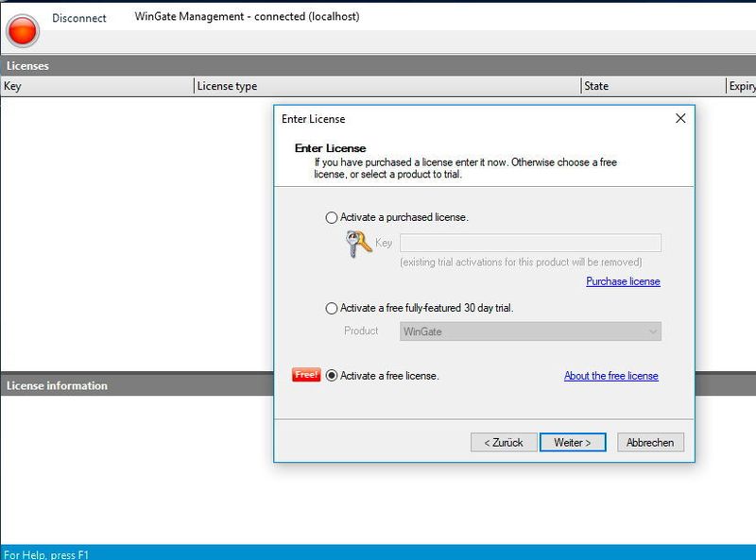Close the Enter License dialog
This screenshot has height=560, width=756.
pyautogui.click(x=679, y=117)
